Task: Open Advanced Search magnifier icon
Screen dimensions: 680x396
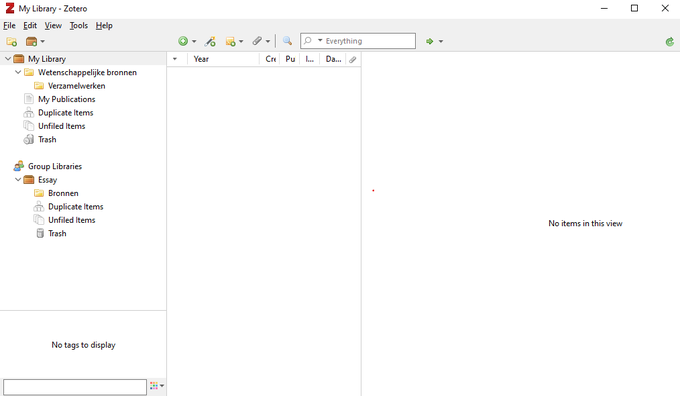Action: coord(287,41)
